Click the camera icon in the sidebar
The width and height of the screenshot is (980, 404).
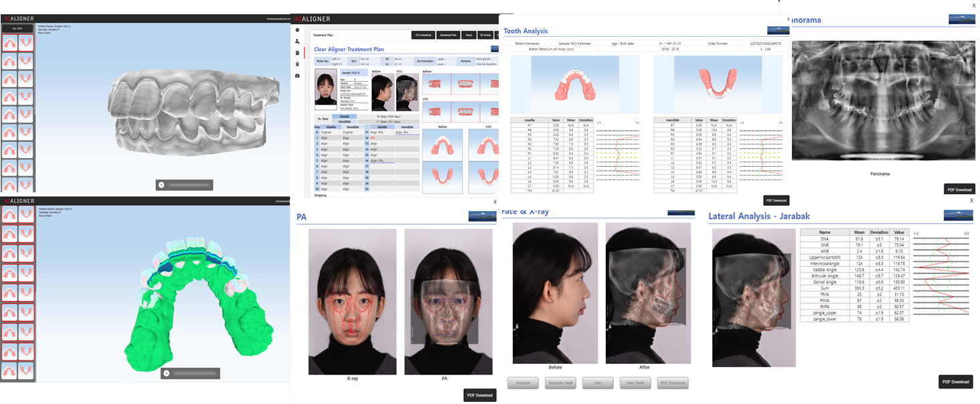[297, 76]
